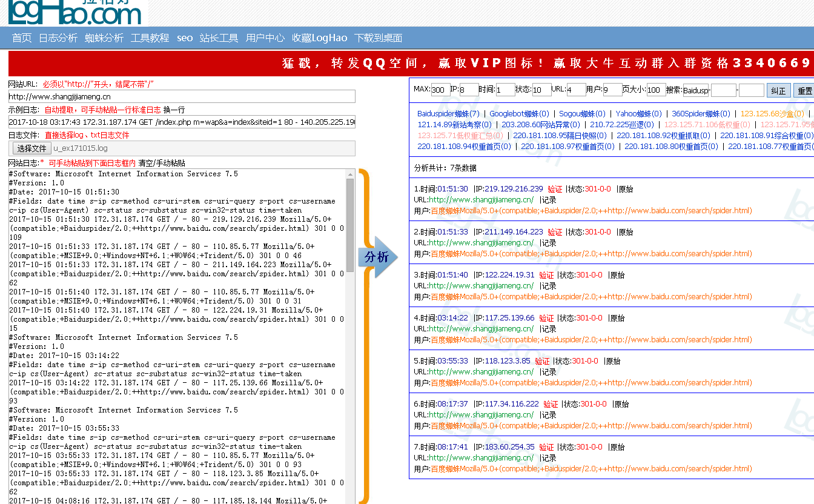Click the blue 分析 arrow button

pos(378,257)
